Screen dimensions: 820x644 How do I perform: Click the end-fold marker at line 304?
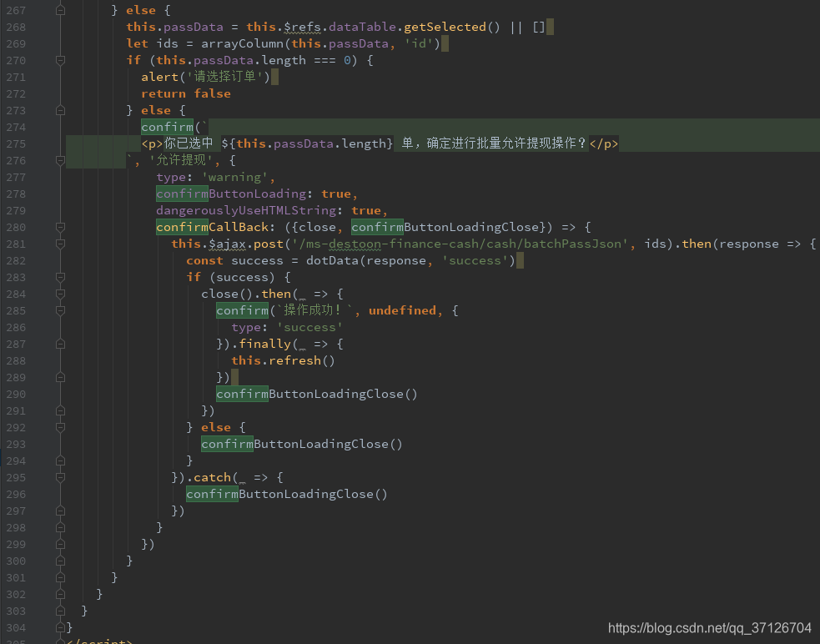(61, 627)
